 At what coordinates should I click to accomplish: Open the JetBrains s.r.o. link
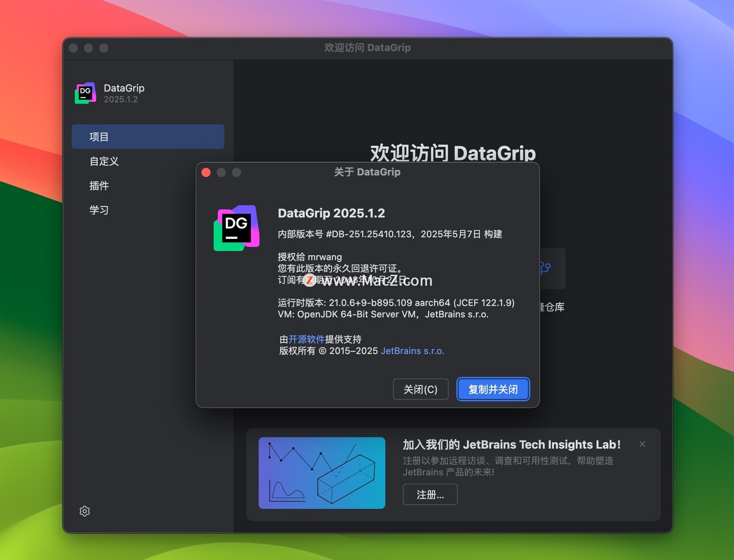coord(412,351)
